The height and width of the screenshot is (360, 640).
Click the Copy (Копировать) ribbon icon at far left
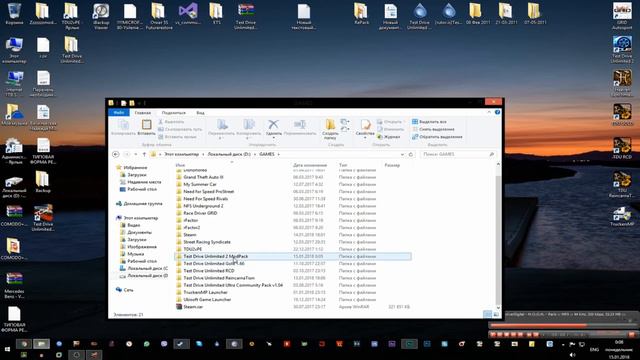click(123, 125)
